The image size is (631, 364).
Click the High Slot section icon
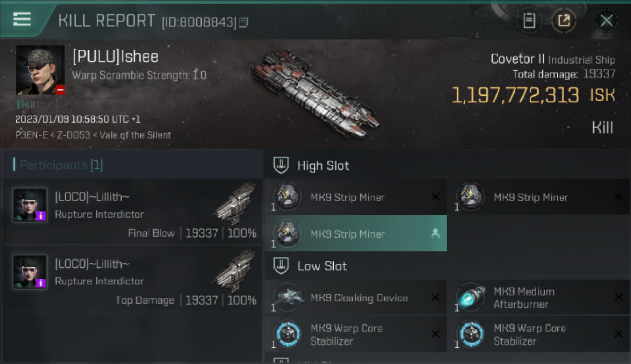281,165
